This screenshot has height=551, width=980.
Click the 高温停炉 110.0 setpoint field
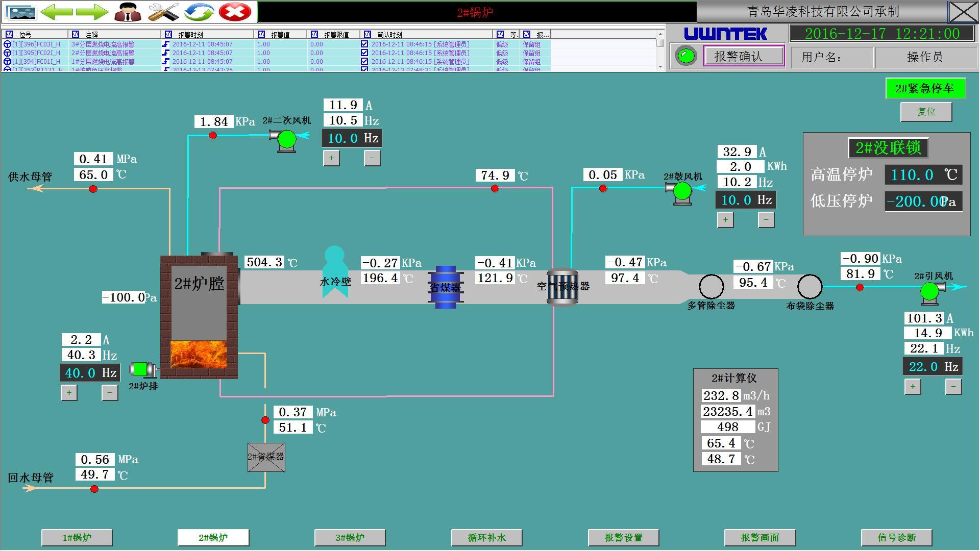(923, 175)
